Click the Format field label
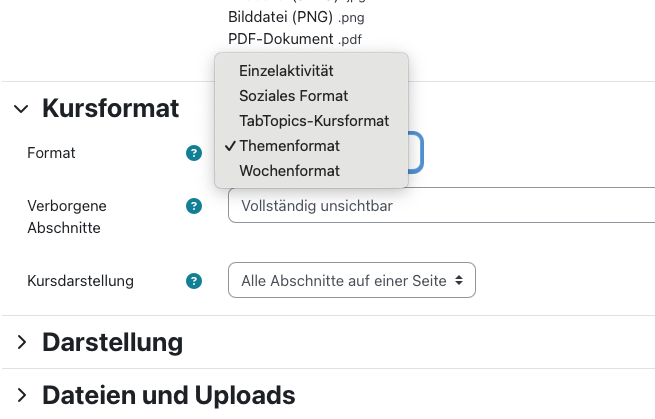The width and height of the screenshot is (655, 419). coord(51,153)
